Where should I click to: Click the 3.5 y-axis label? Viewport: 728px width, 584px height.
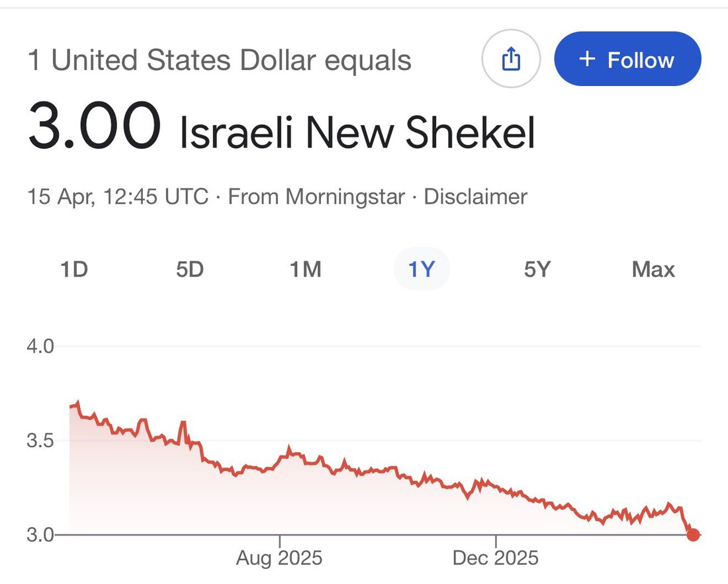coord(40,440)
